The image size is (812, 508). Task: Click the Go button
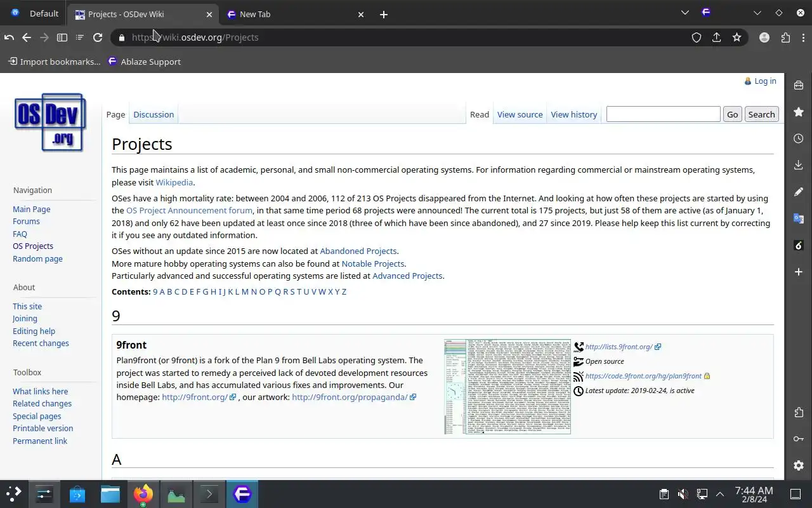(x=733, y=114)
